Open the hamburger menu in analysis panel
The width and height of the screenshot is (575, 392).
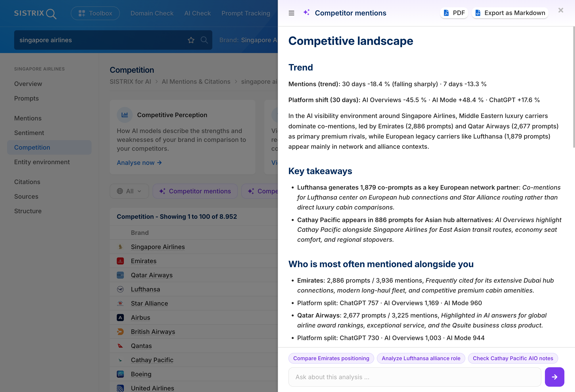click(x=291, y=13)
